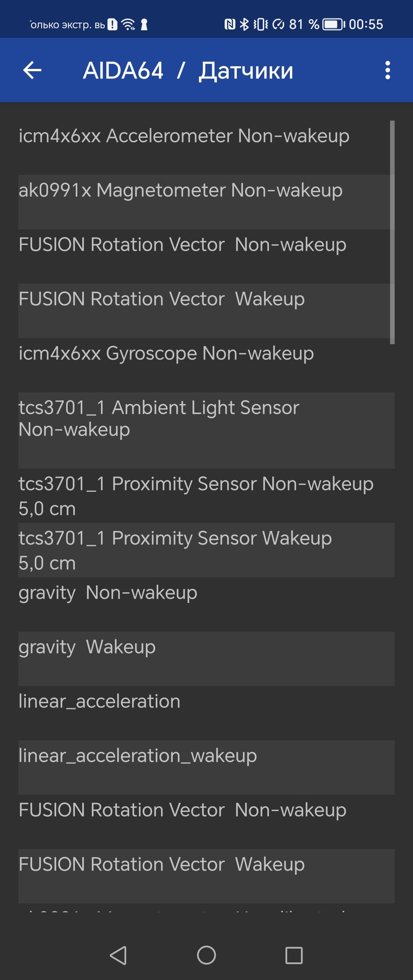Open the three-dot overflow menu

click(x=387, y=70)
